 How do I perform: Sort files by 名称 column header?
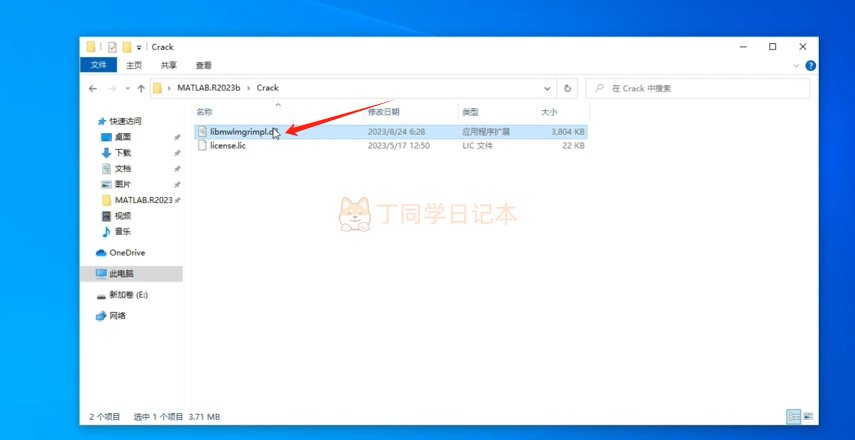pos(204,112)
